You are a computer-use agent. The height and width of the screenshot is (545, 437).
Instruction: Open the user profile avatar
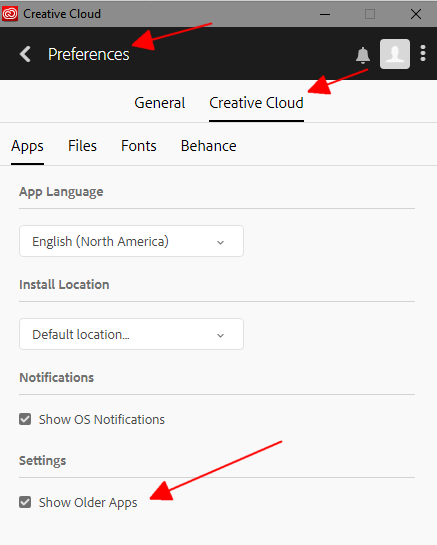click(x=395, y=54)
